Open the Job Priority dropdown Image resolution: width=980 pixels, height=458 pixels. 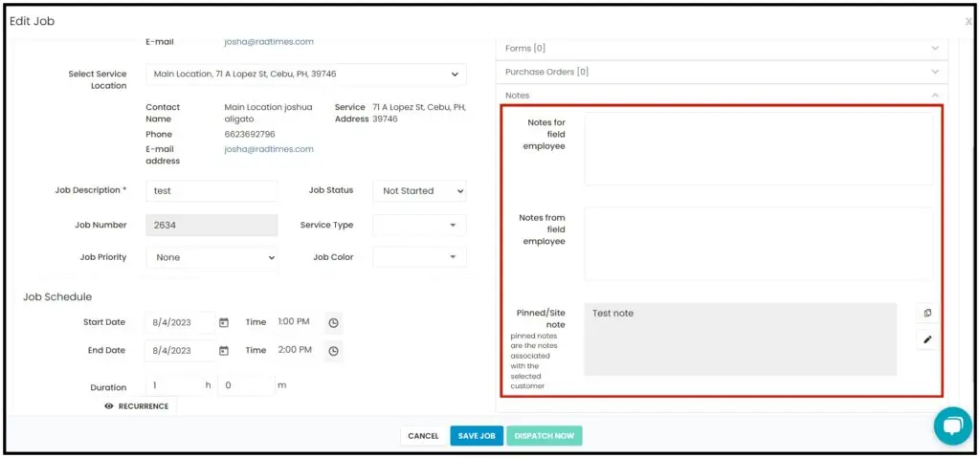point(212,257)
